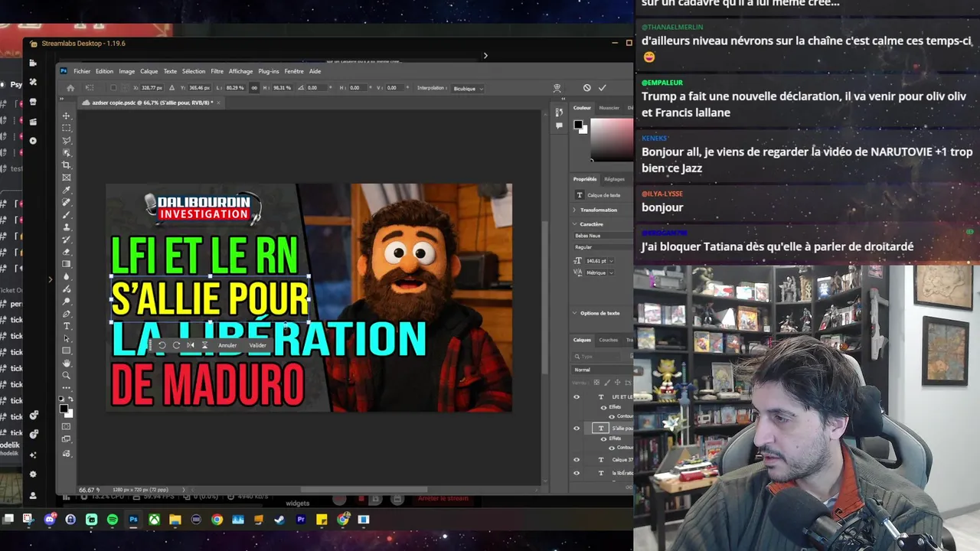Click inside the Couleur picker gradient field
This screenshot has width=980, height=551.
[x=611, y=139]
